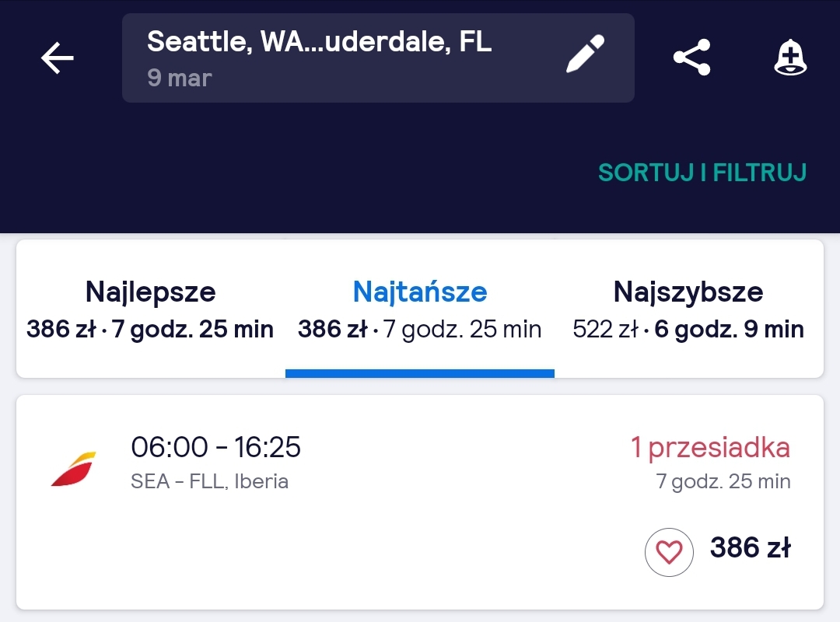Tap 386 zł under the Najlepsze heading

point(61,329)
